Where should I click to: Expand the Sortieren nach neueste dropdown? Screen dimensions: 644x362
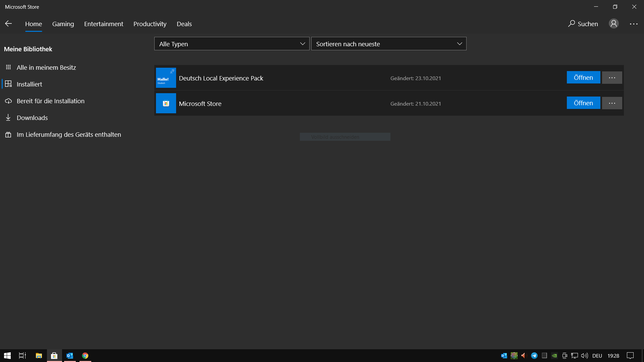388,44
